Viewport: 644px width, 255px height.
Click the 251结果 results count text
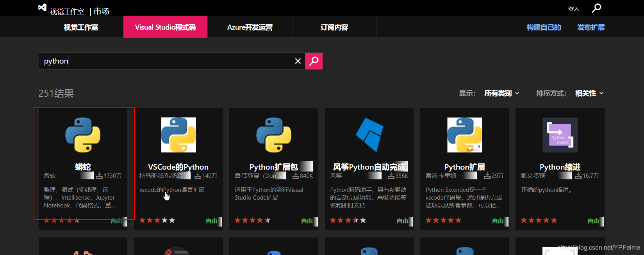(x=56, y=93)
